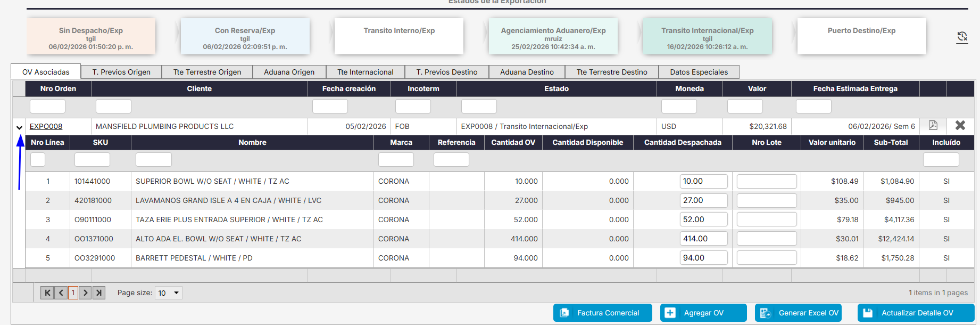Click the Generar Excel OV button
This screenshot has width=980, height=325.
[x=799, y=313]
